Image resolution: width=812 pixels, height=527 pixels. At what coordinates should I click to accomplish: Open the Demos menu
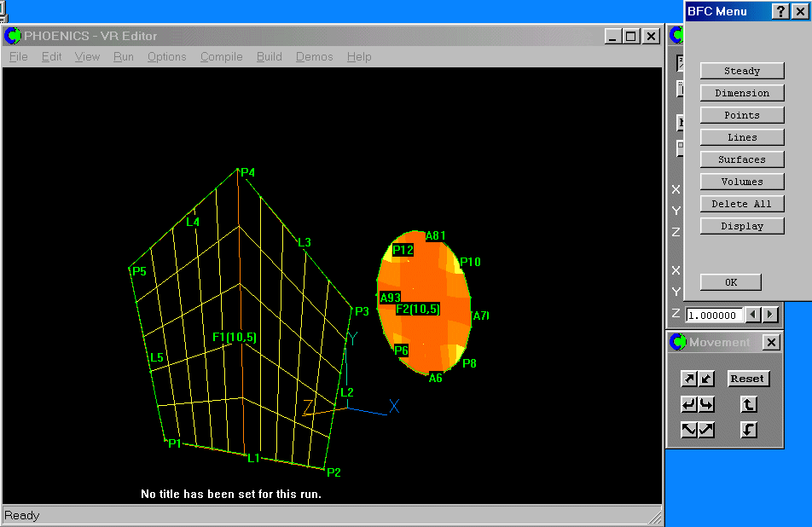[x=314, y=56]
